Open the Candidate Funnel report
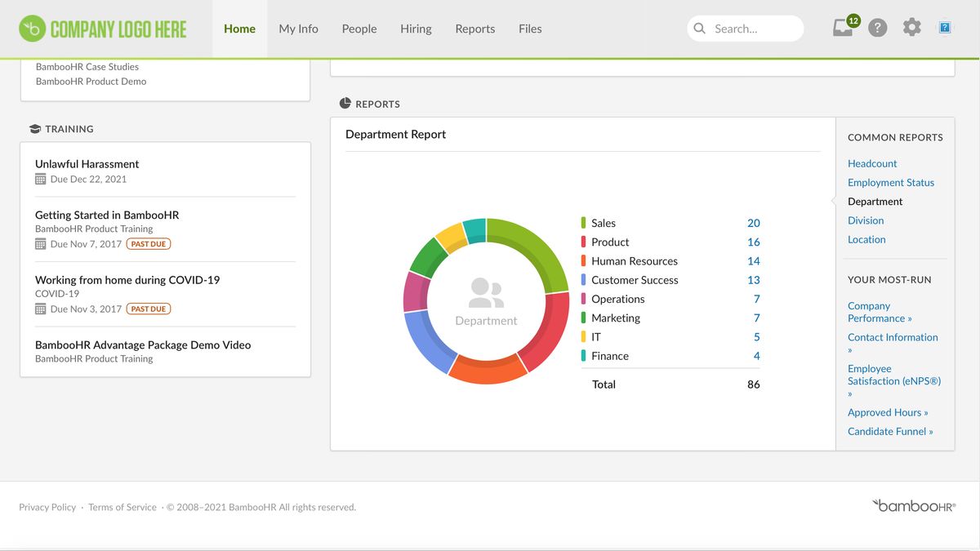The width and height of the screenshot is (980, 551). (x=889, y=431)
